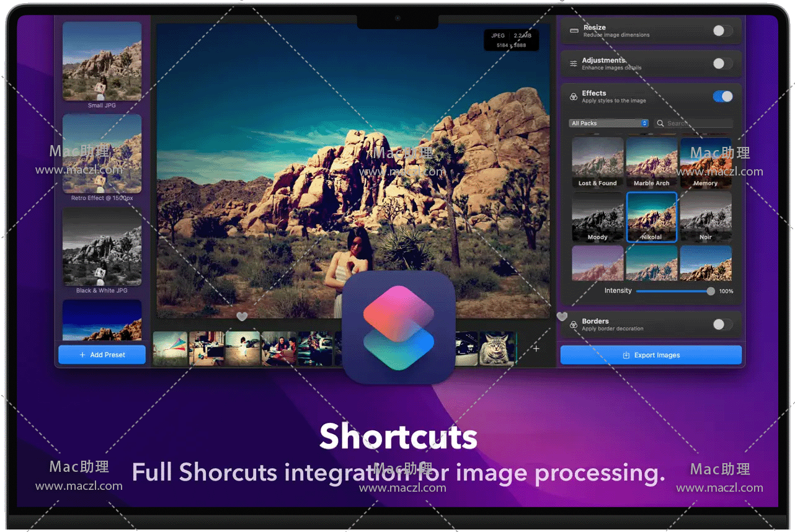Select the highlighted Nikolai effect

click(652, 216)
